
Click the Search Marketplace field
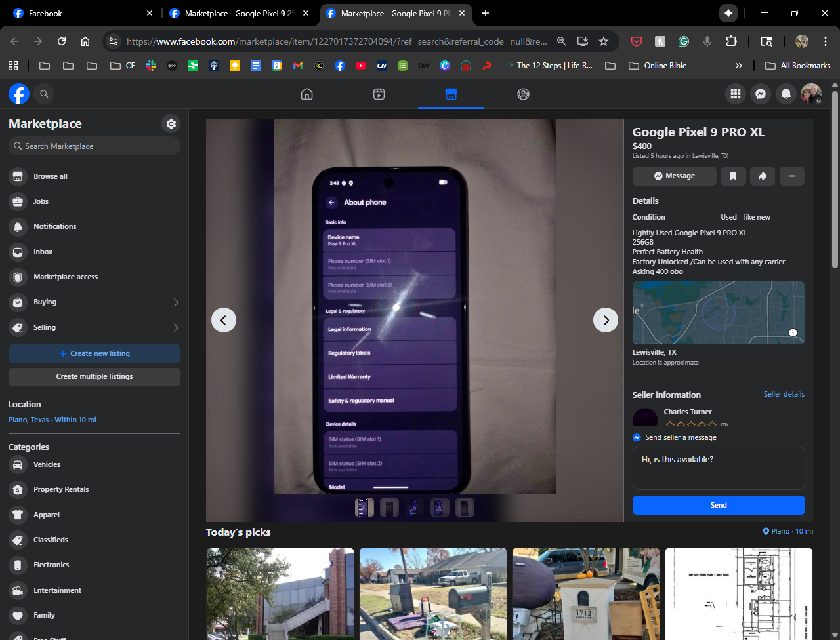coord(94,146)
